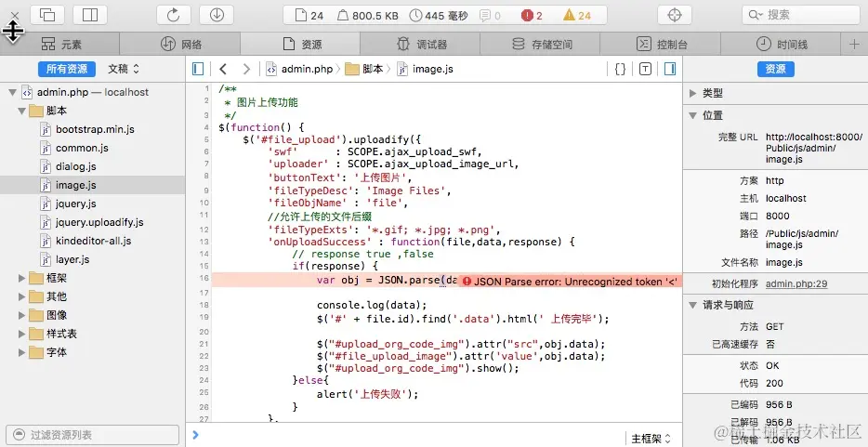Image resolution: width=868 pixels, height=447 pixels.
Task: Select the 所有资源 scope button
Action: tap(67, 69)
